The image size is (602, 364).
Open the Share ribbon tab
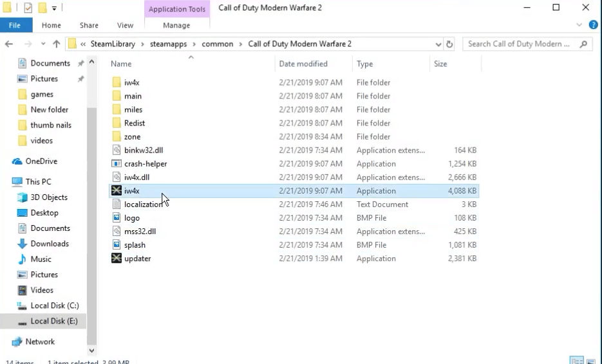(x=89, y=25)
